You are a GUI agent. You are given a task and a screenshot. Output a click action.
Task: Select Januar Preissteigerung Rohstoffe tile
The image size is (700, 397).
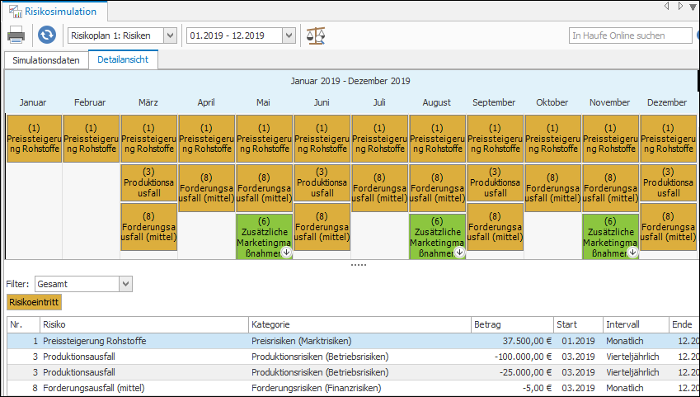[x=34, y=138]
